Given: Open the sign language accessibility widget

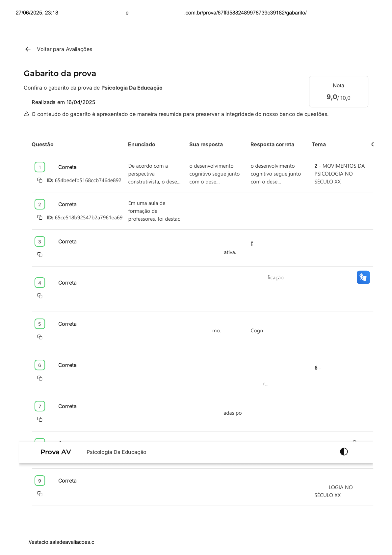Looking at the screenshot, I should pyautogui.click(x=363, y=277).
